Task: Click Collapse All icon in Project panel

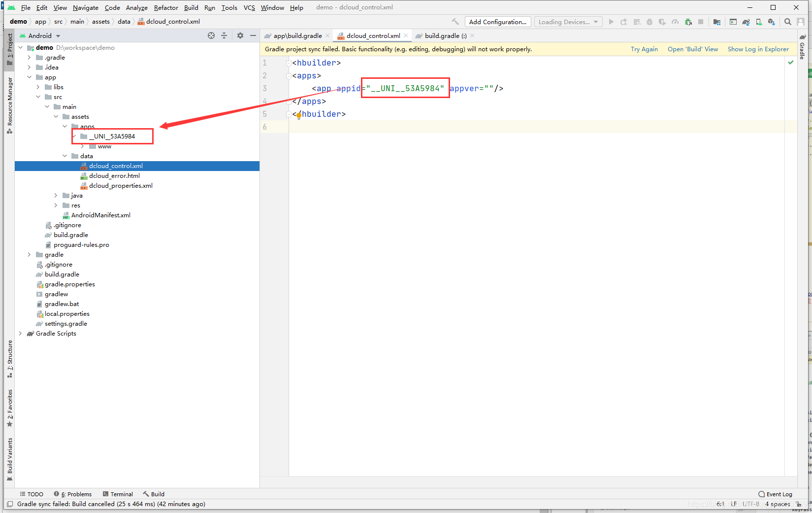Action: click(224, 35)
